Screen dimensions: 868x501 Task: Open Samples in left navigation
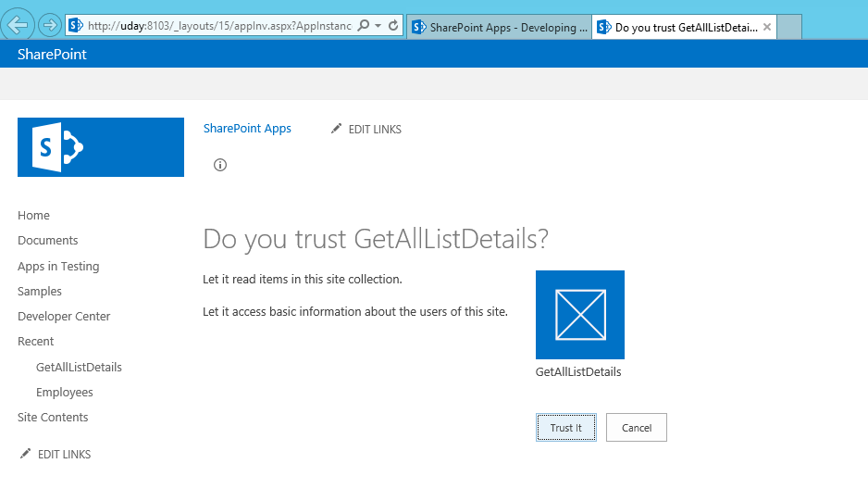pos(39,291)
